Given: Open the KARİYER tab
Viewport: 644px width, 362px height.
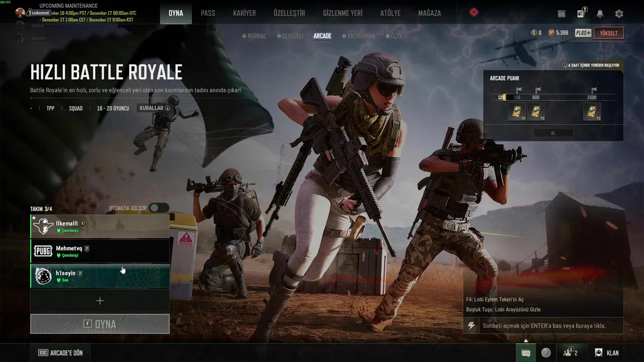Looking at the screenshot, I should point(245,13).
